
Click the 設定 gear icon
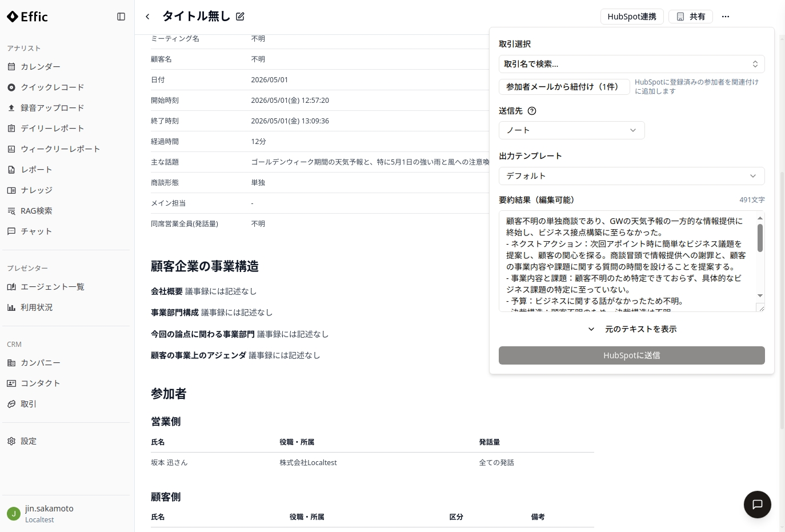tap(11, 441)
